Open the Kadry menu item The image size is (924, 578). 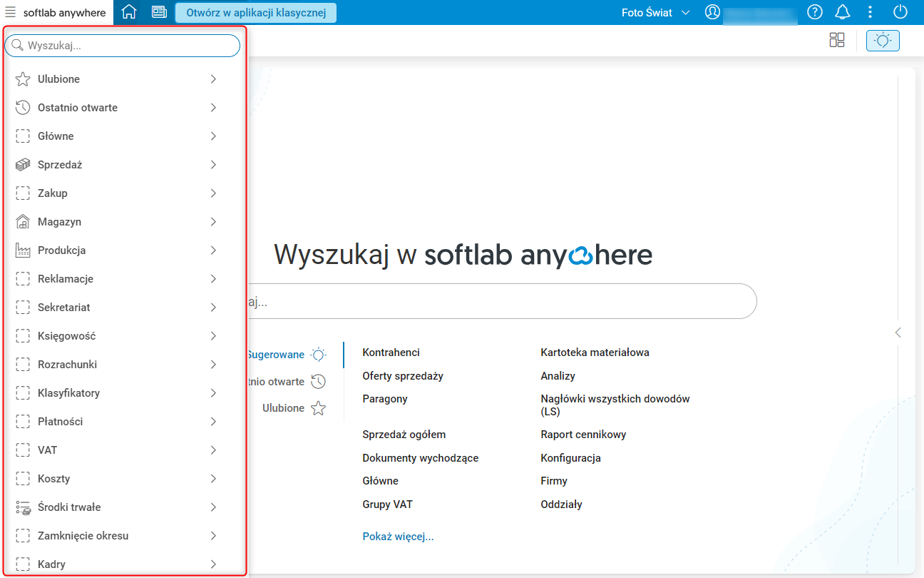(x=116, y=564)
